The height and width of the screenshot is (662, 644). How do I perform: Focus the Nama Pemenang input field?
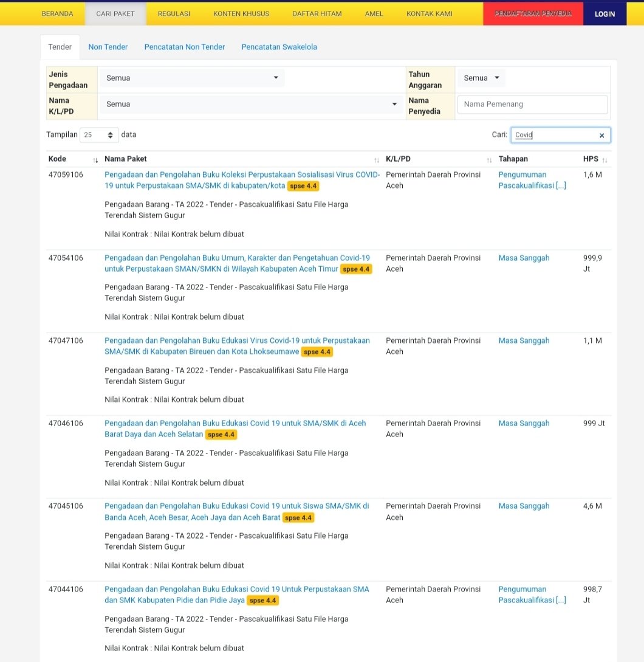click(532, 104)
